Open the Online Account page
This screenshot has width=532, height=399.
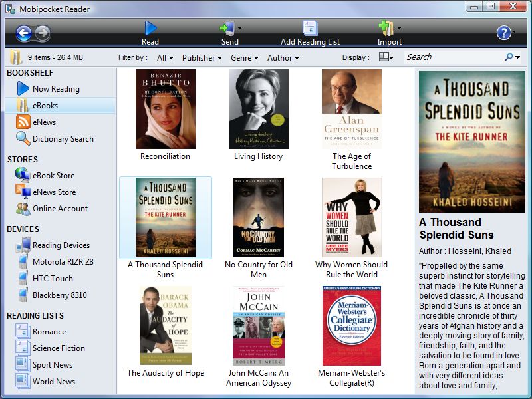pos(60,209)
